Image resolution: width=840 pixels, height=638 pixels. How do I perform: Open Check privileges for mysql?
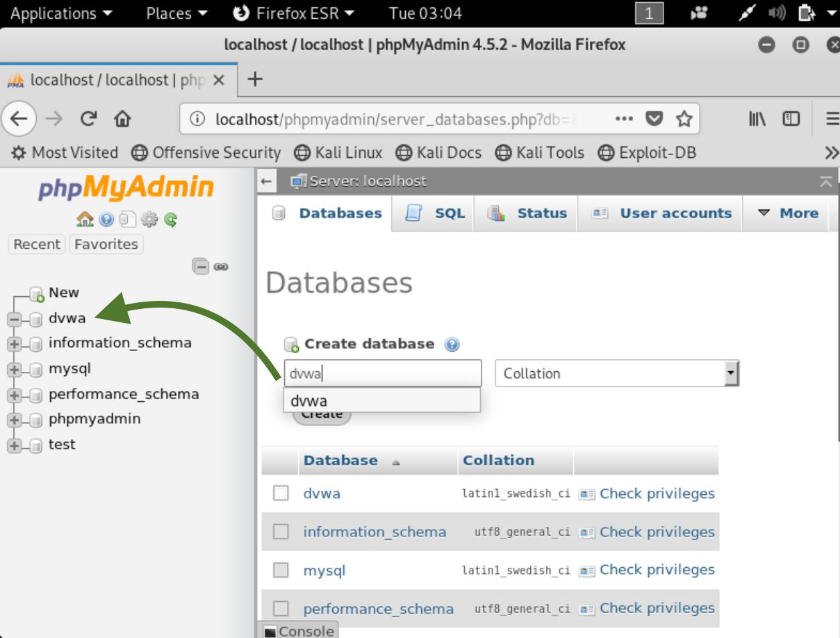pyautogui.click(x=657, y=570)
